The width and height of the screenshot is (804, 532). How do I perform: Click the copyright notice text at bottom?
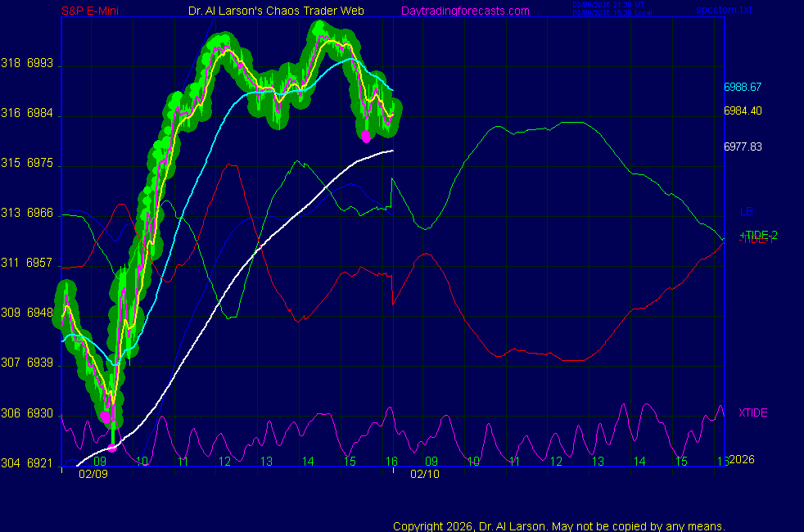point(558,525)
